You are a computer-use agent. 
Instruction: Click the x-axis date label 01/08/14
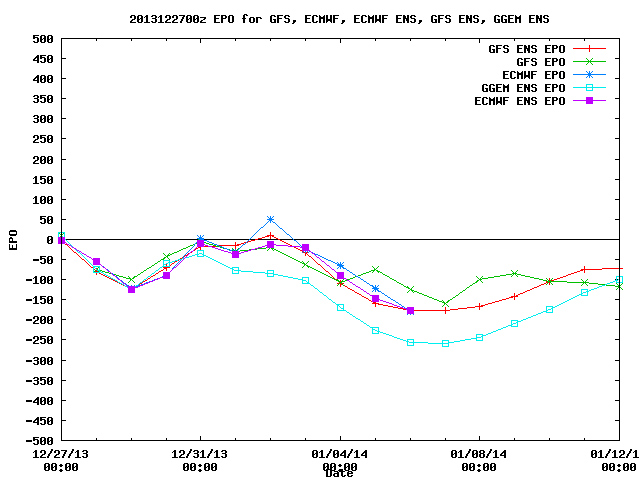pos(478,454)
